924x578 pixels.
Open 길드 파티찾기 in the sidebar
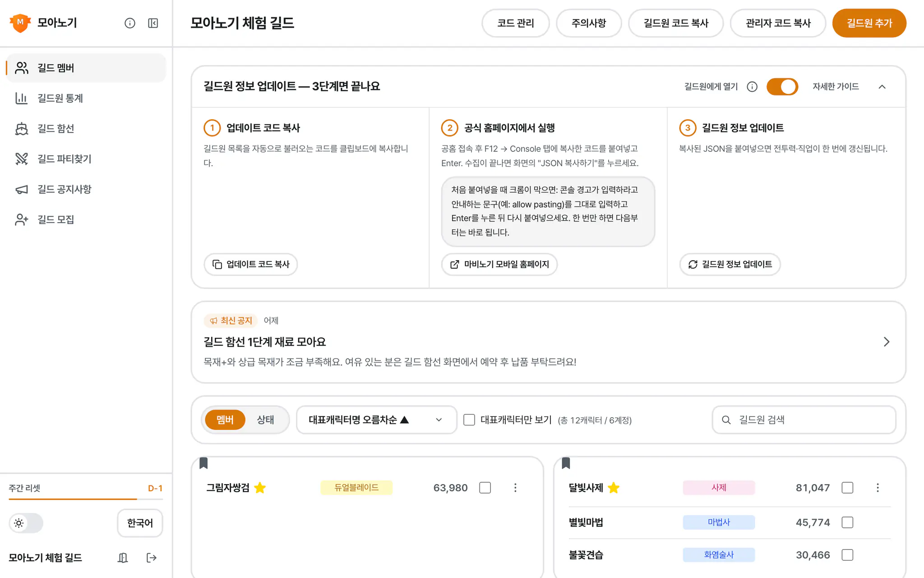click(x=86, y=158)
